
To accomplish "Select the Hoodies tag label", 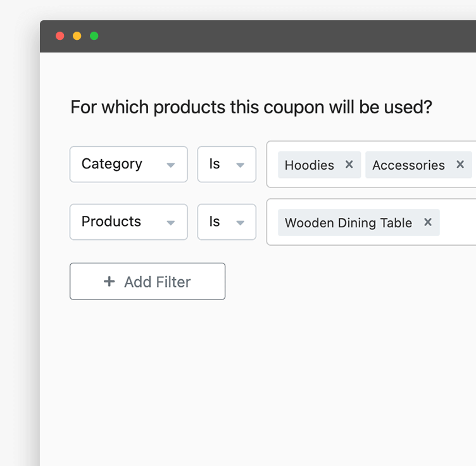I will [309, 165].
